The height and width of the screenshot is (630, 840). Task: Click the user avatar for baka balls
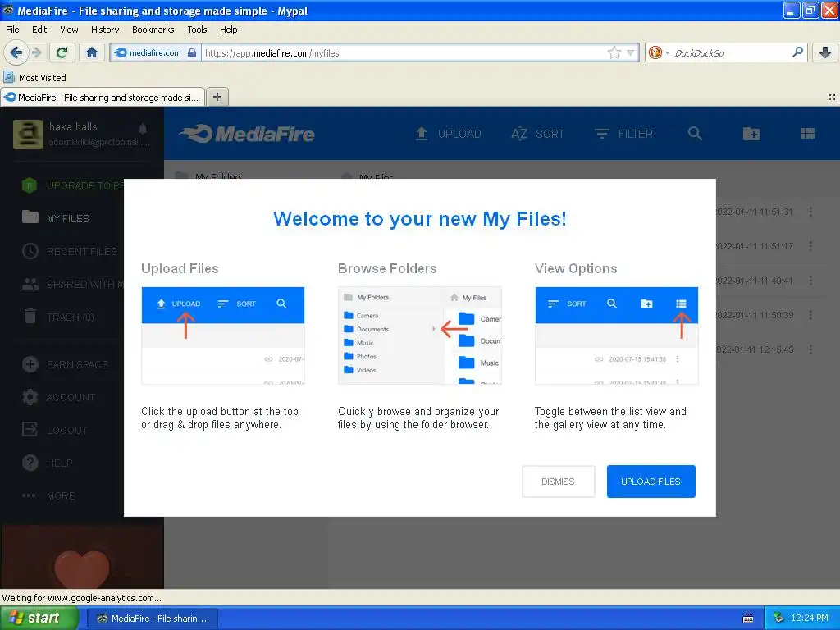[28, 134]
